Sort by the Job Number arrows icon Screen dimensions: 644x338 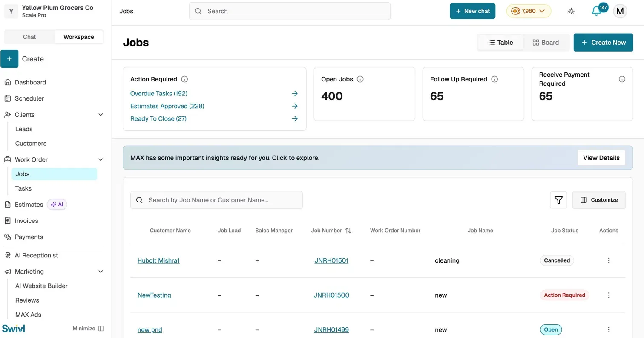pos(348,231)
